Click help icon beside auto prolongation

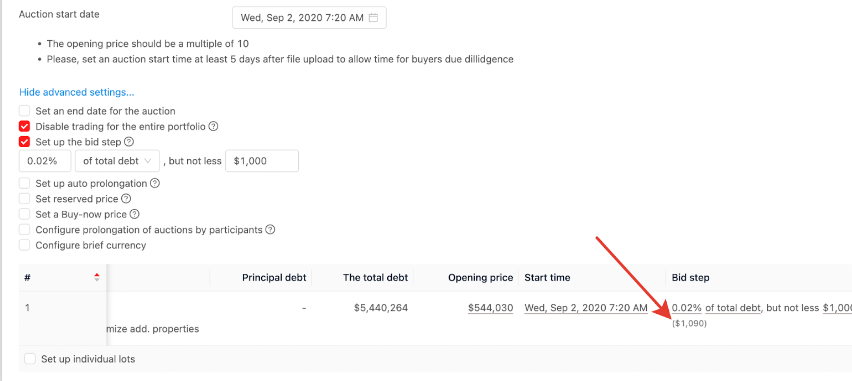pyautogui.click(x=155, y=184)
